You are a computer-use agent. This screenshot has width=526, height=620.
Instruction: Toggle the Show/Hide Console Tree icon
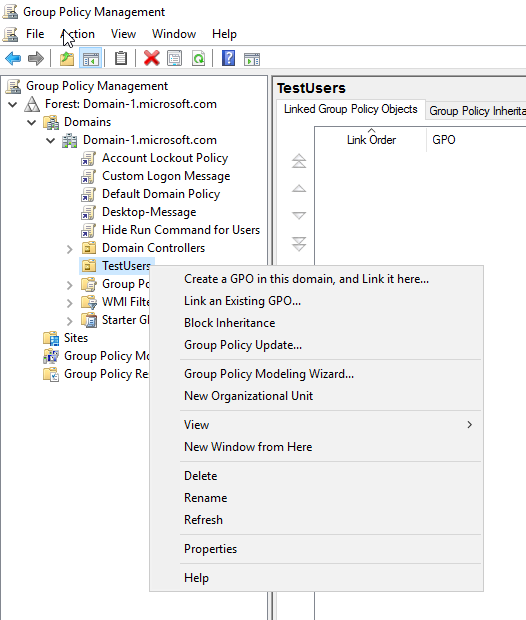90,59
